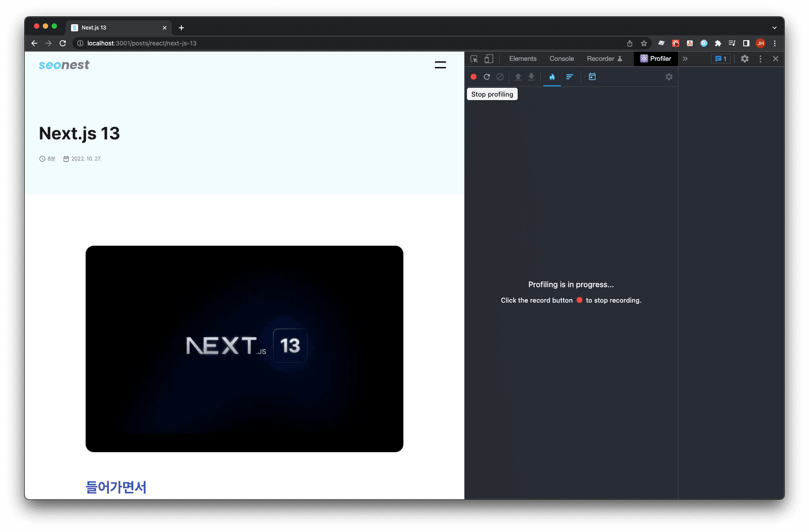Open the tab search chevron near window top
Viewport: 809px width, 532px height.
coord(775,27)
